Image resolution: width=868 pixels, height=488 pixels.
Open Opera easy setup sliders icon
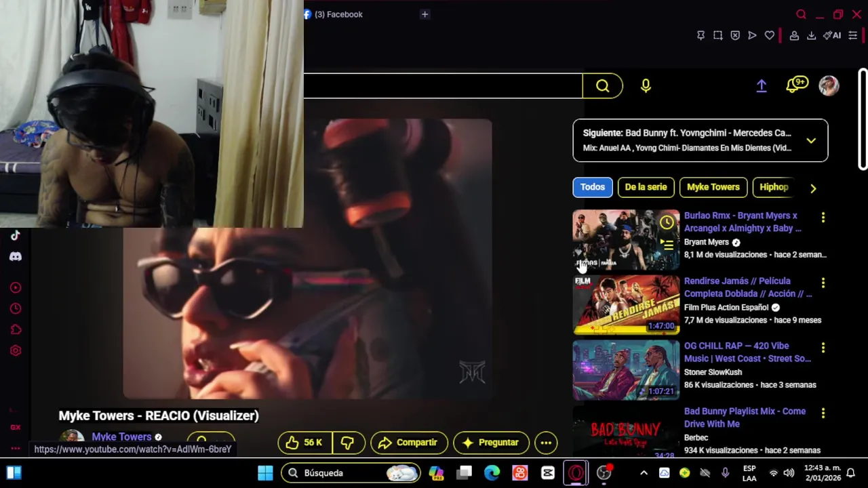[853, 35]
